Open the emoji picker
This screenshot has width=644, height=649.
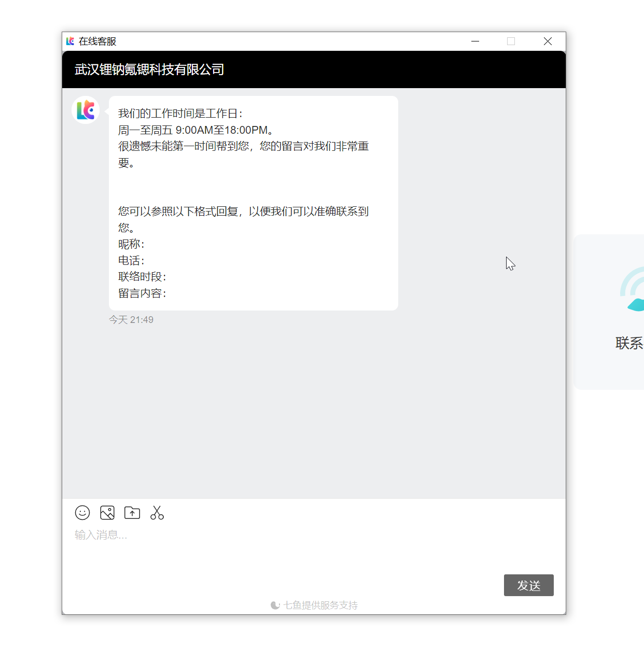(82, 513)
